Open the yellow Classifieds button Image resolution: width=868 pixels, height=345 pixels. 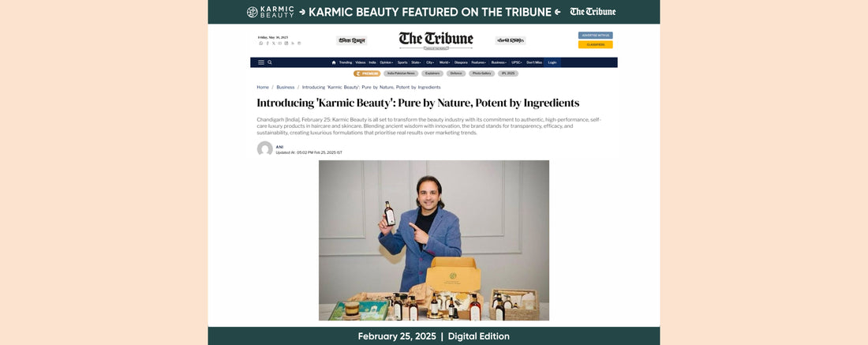(595, 44)
